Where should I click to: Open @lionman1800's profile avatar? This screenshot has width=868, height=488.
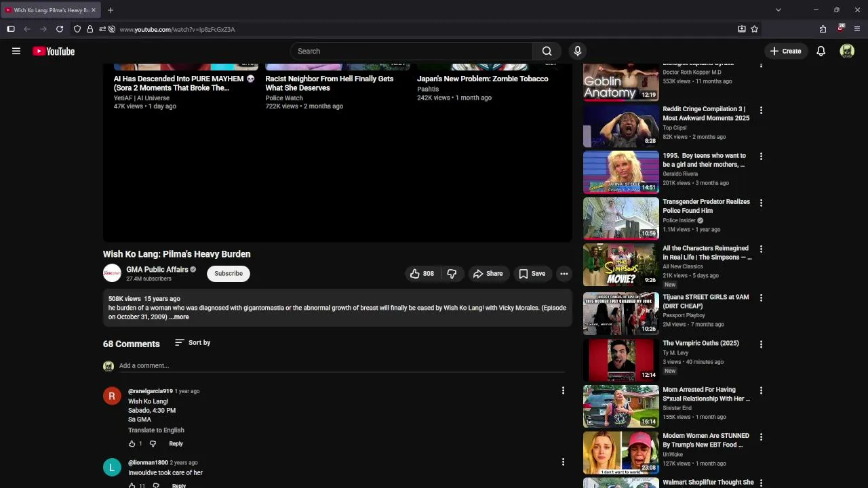pos(112,467)
